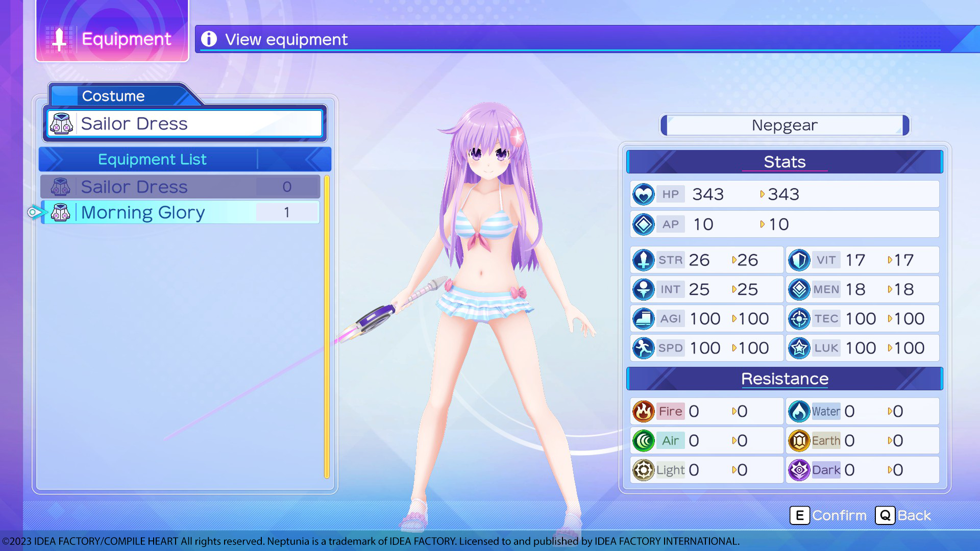Click the Confirm button label
This screenshot has width=980, height=551.
point(839,516)
